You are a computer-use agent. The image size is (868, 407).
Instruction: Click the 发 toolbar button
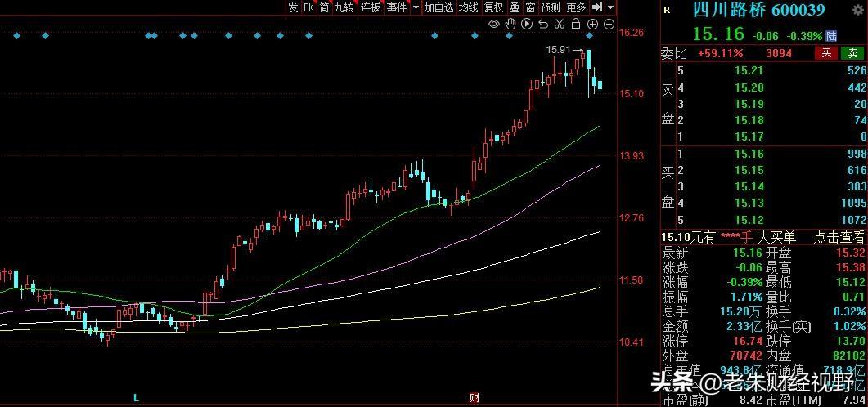[293, 7]
